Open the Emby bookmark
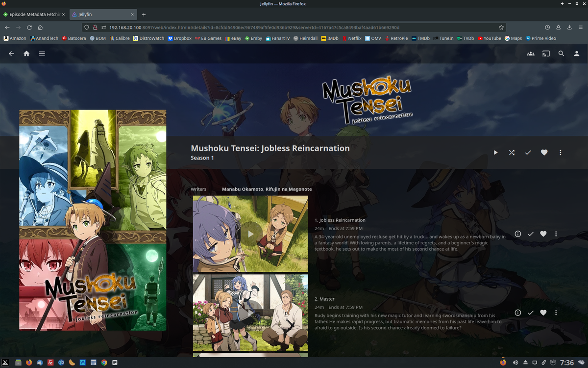The image size is (588, 368). (253, 38)
